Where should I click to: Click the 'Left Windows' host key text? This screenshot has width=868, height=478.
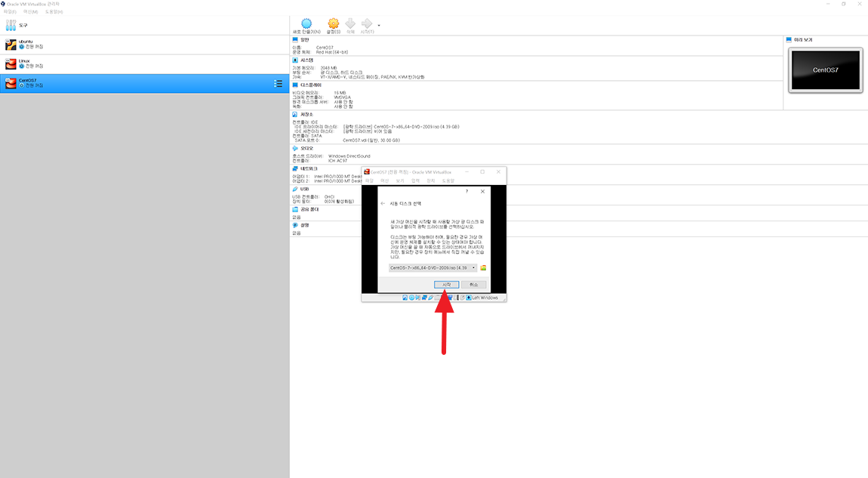(x=485, y=298)
